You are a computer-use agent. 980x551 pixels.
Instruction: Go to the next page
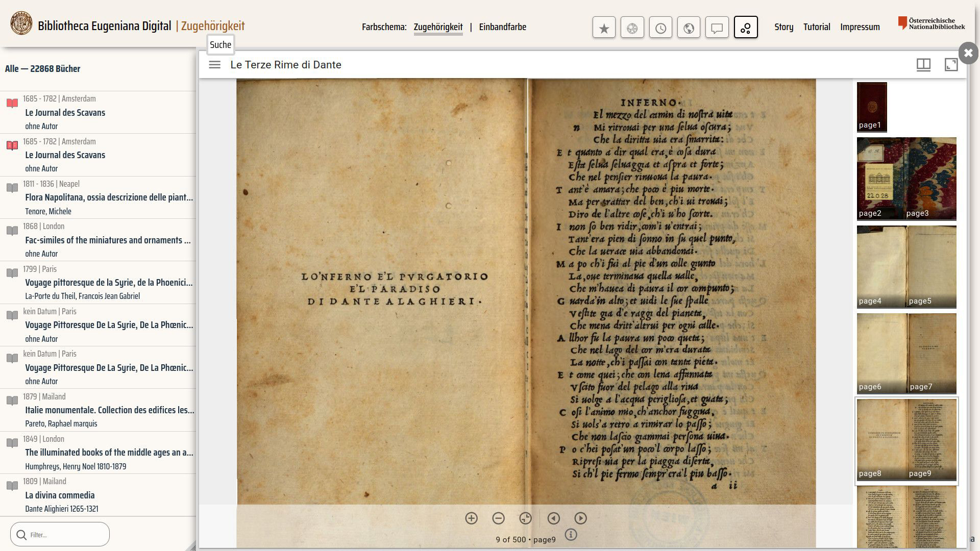[580, 518]
